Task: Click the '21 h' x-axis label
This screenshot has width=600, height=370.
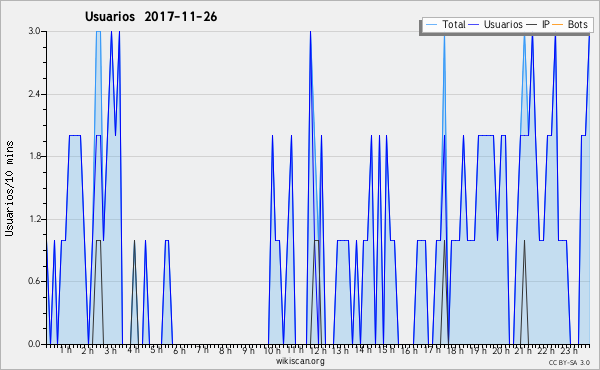Action: pyautogui.click(x=523, y=351)
